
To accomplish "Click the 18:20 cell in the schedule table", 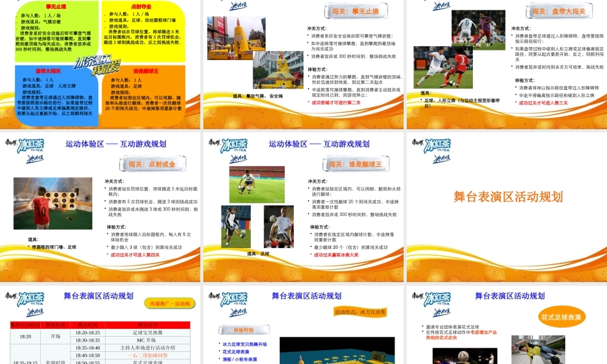I will pyautogui.click(x=25, y=337).
